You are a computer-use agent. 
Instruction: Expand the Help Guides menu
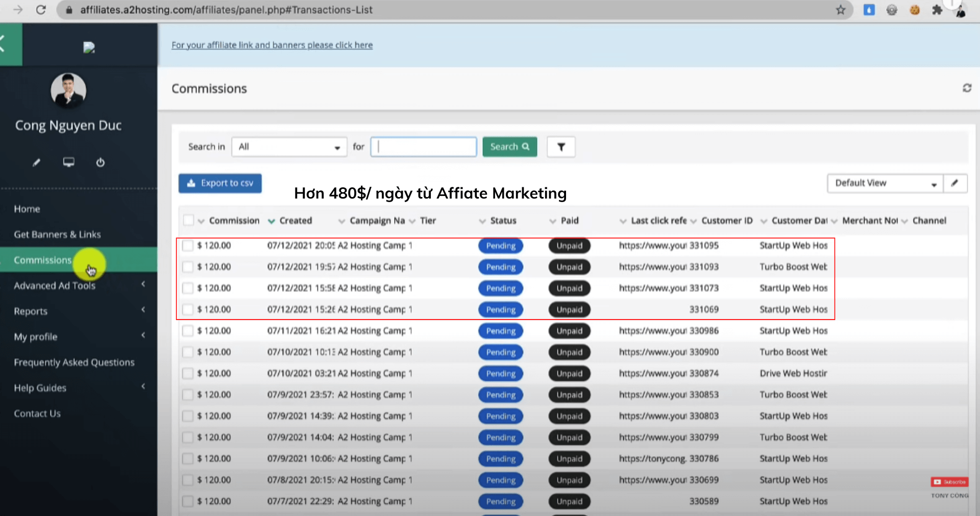click(x=79, y=387)
